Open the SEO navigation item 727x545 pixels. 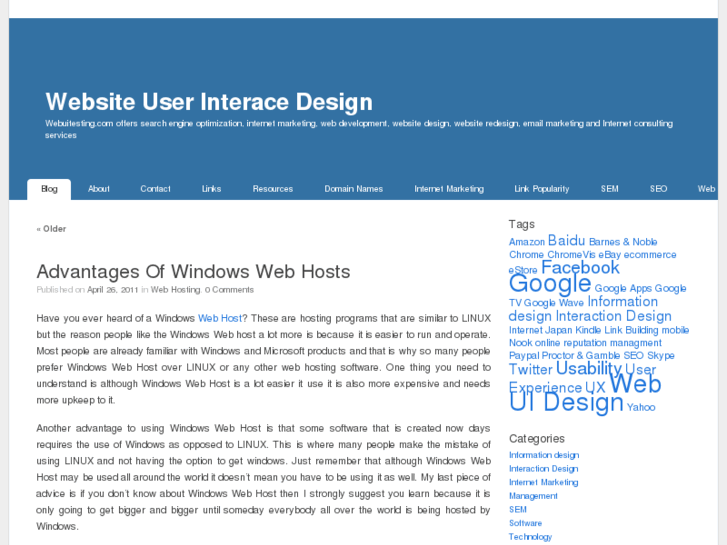pyautogui.click(x=658, y=189)
